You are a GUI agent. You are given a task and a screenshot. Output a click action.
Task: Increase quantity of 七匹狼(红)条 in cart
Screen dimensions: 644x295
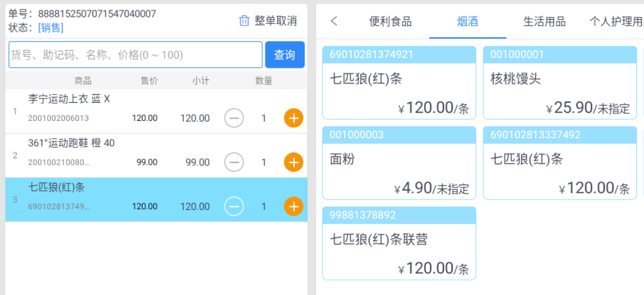click(294, 206)
